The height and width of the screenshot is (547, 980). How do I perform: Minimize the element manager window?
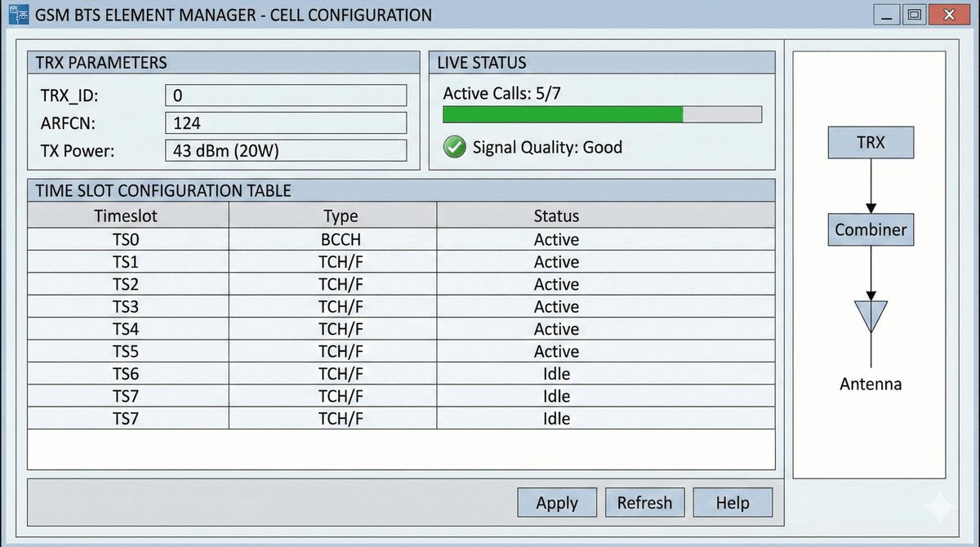click(x=886, y=15)
